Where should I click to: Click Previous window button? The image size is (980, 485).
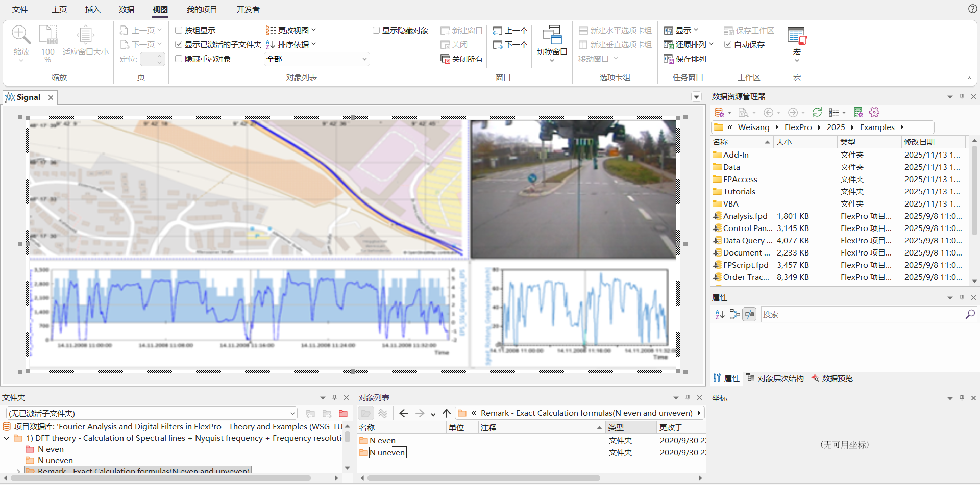click(510, 31)
